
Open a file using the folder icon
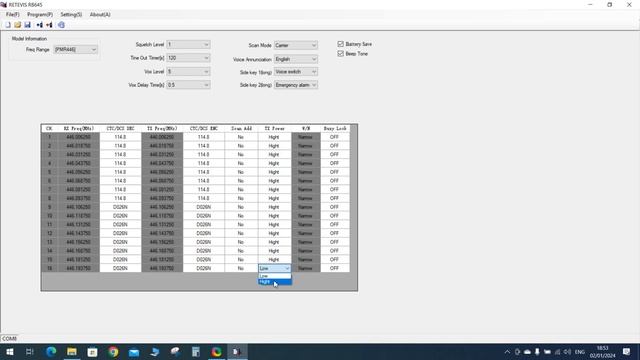pos(18,25)
